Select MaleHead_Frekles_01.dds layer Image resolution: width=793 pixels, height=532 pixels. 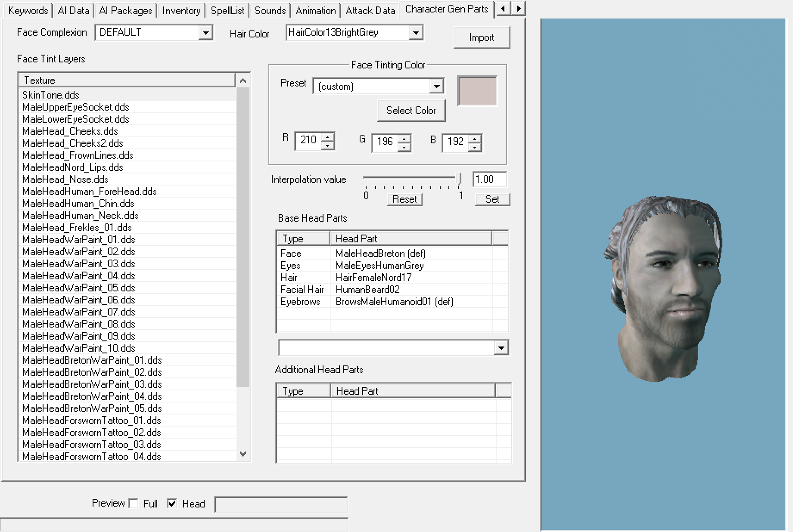128,228
